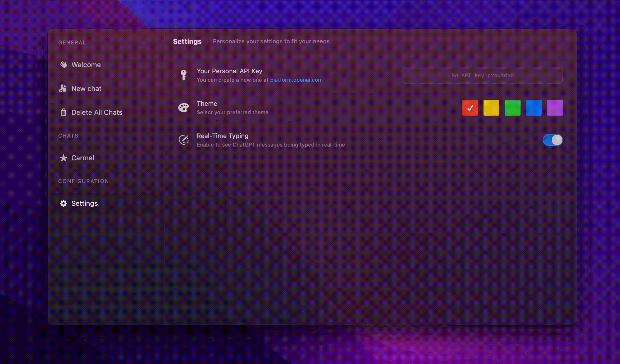This screenshot has width=620, height=364.
Task: Click the API key input field
Action: (482, 75)
